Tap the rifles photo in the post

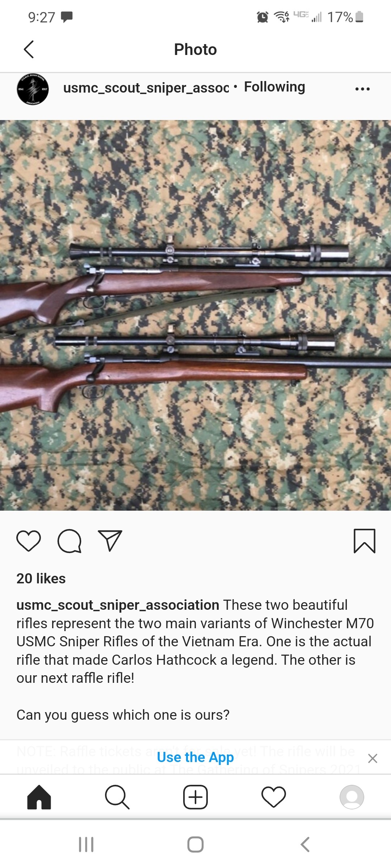tap(195, 315)
